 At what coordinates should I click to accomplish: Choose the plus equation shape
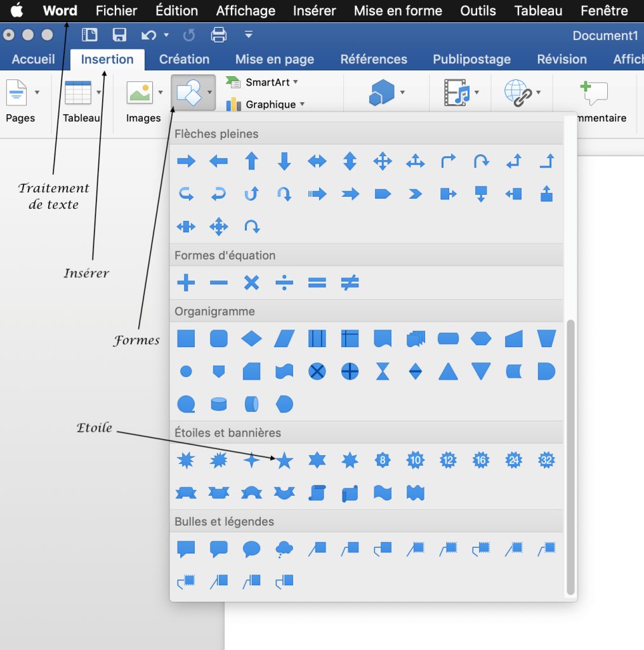(x=186, y=282)
